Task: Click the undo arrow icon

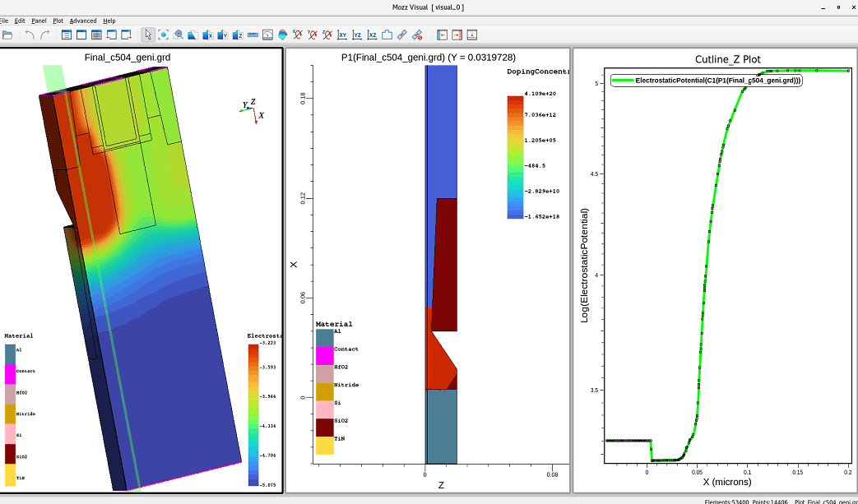Action: click(x=30, y=35)
